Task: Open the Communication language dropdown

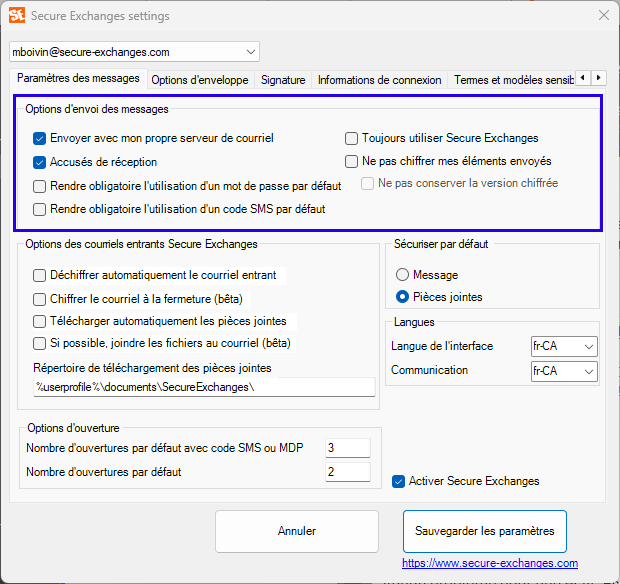Action: tap(564, 371)
